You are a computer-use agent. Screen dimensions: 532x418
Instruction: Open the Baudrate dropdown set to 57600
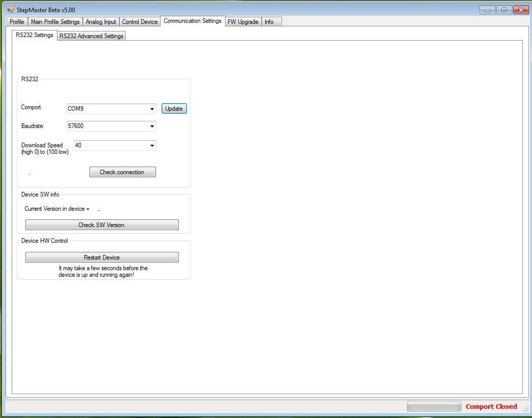[x=111, y=126]
